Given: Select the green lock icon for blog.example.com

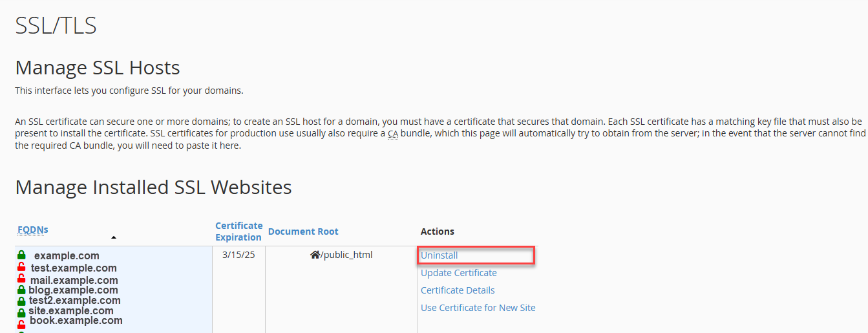Looking at the screenshot, I should point(21,290).
